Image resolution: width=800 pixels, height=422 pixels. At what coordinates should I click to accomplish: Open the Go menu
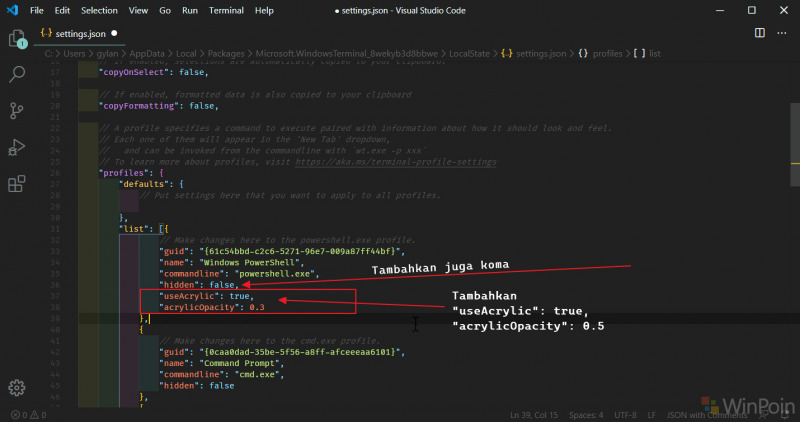(165, 10)
